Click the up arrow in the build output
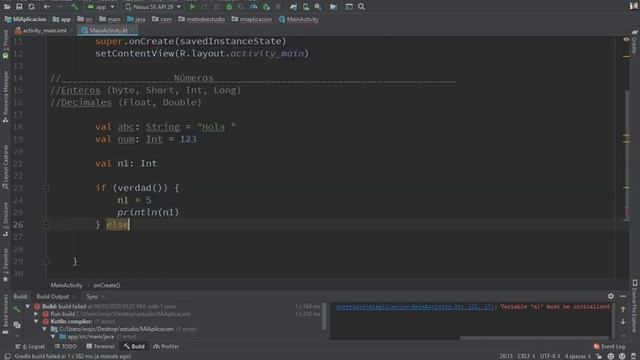The width and height of the screenshot is (640, 360). pyautogui.click(x=623, y=310)
